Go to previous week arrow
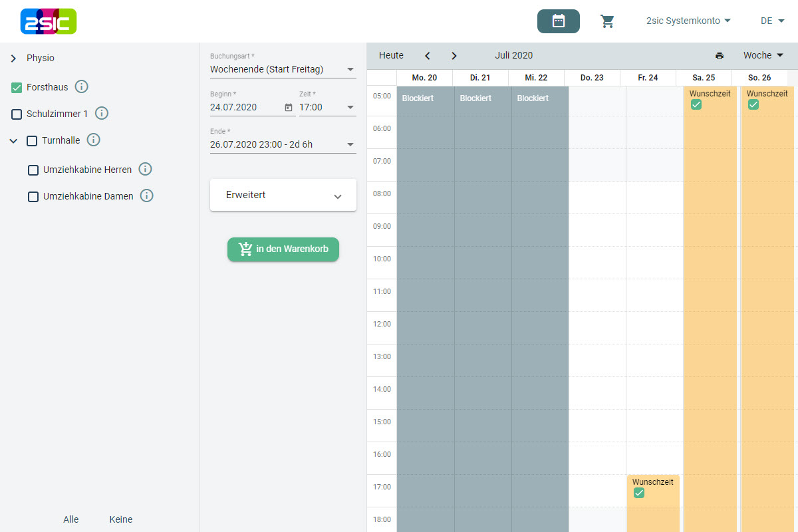Image resolution: width=798 pixels, height=532 pixels. click(428, 56)
